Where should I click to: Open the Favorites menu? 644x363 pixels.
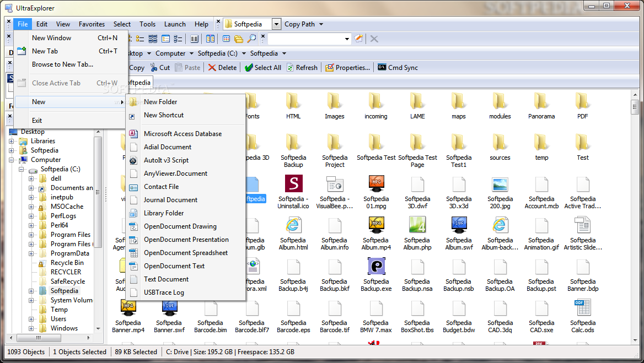point(92,24)
